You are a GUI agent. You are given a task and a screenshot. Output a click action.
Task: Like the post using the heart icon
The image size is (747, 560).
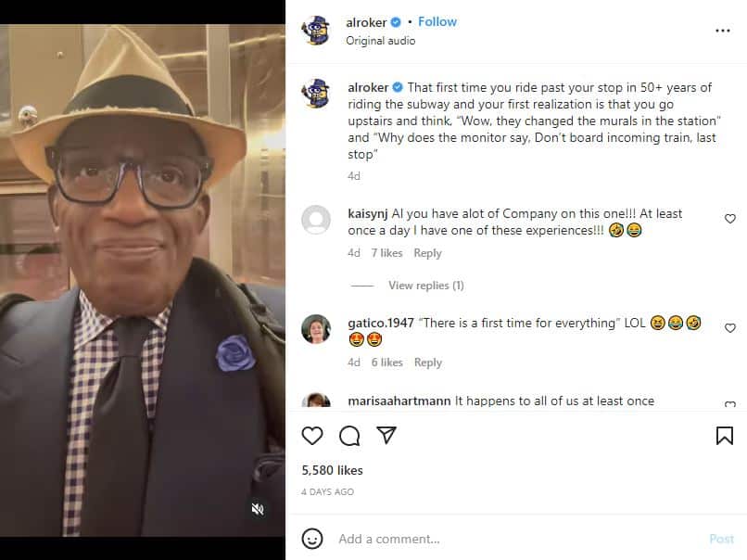[x=312, y=436]
